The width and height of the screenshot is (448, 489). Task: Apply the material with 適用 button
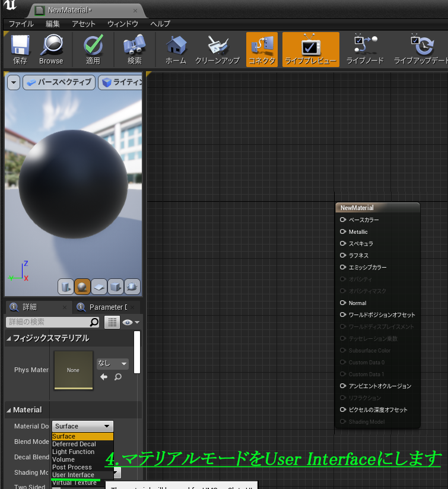pos(93,49)
